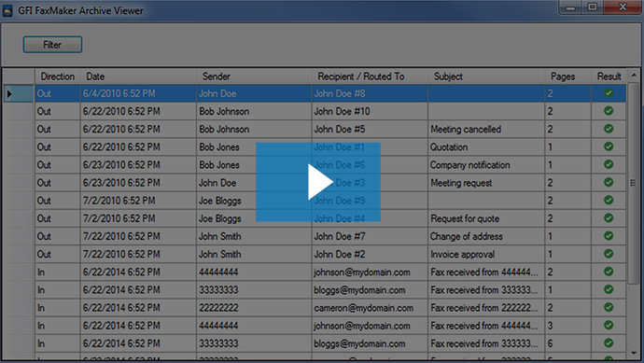Select the sender cell in the Meeting request row

(254, 183)
